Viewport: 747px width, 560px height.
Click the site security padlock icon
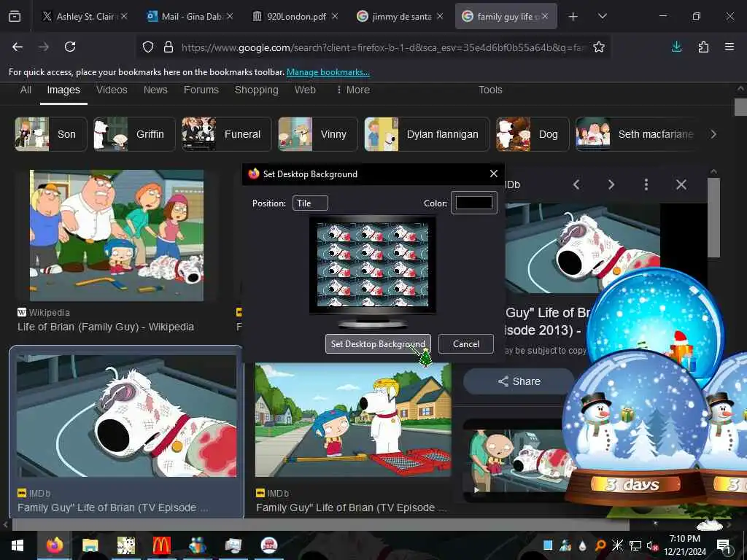click(169, 47)
